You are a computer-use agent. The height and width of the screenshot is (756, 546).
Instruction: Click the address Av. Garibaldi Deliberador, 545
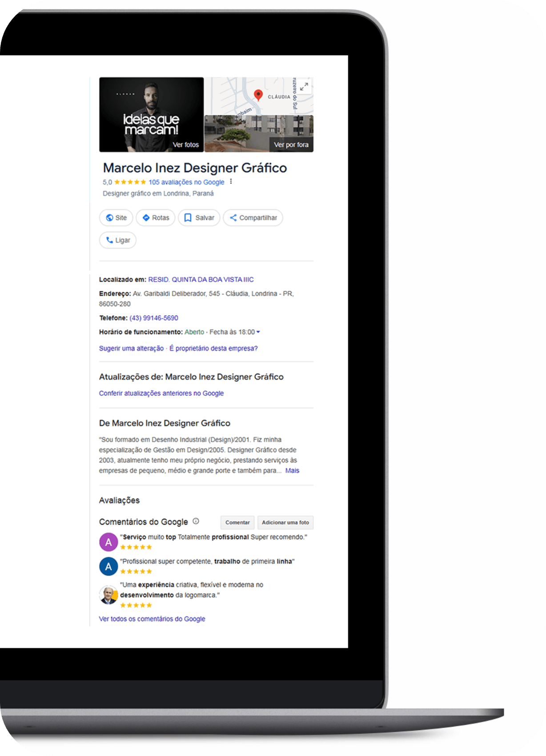click(x=196, y=298)
